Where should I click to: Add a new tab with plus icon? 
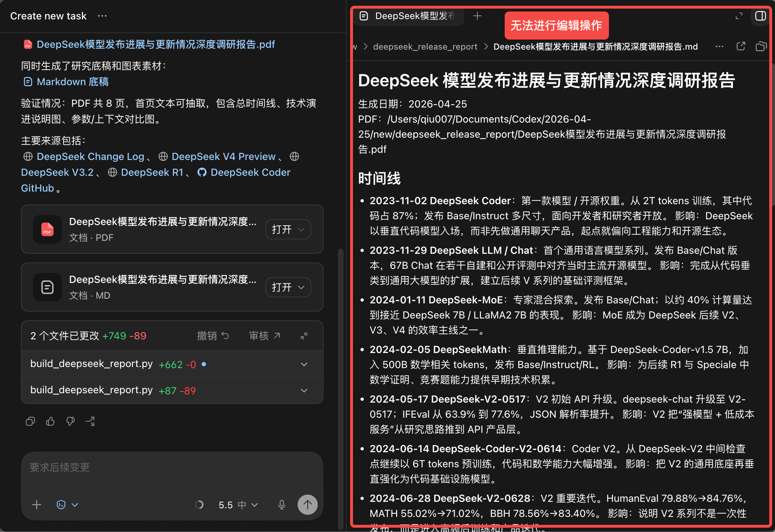[477, 16]
